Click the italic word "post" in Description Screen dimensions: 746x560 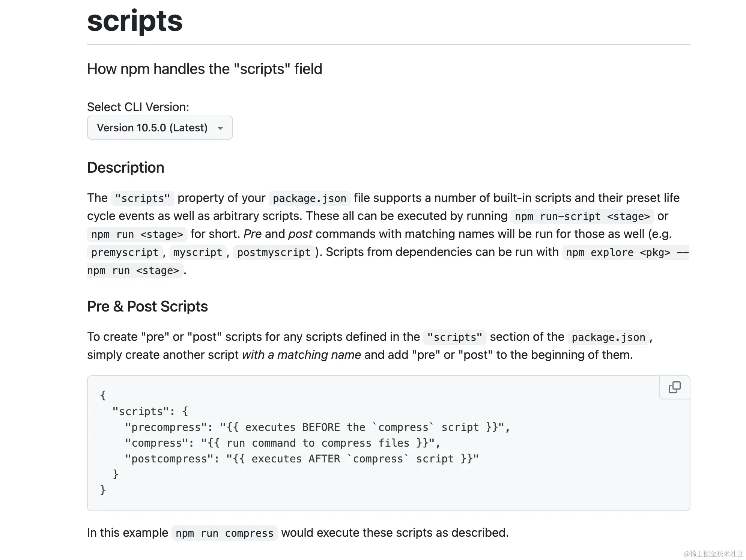pyautogui.click(x=300, y=234)
